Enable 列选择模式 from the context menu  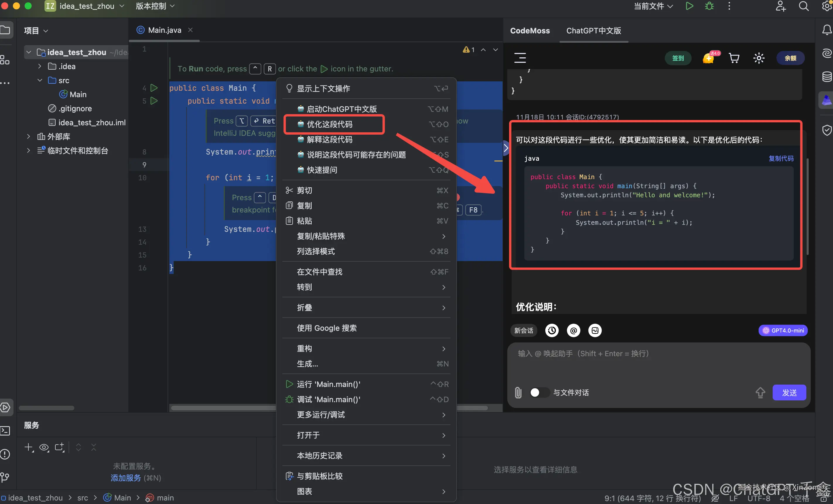pyautogui.click(x=315, y=251)
